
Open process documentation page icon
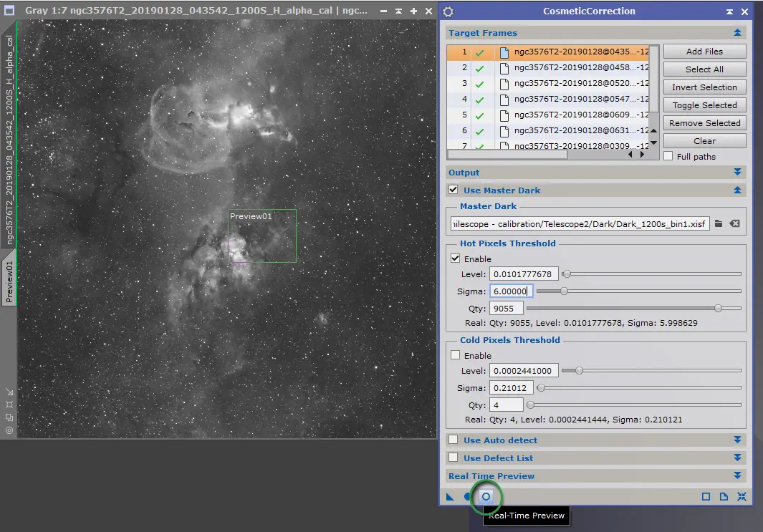click(x=724, y=496)
